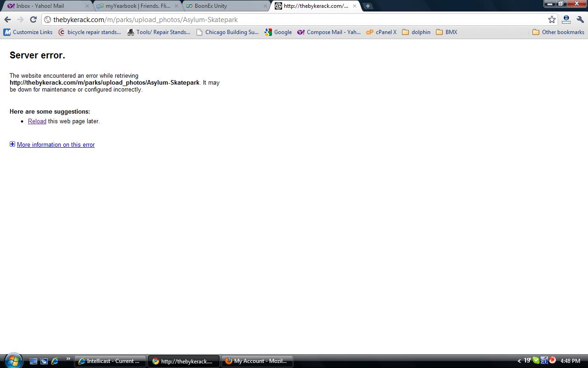Select the thebykerack Chrome taskbar button
The height and width of the screenshot is (368, 588).
click(184, 361)
